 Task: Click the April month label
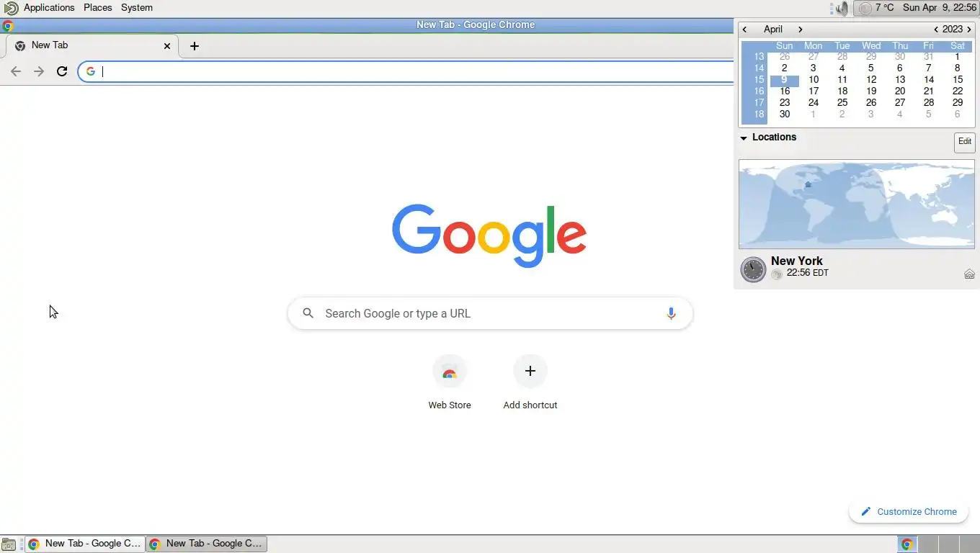[773, 30]
